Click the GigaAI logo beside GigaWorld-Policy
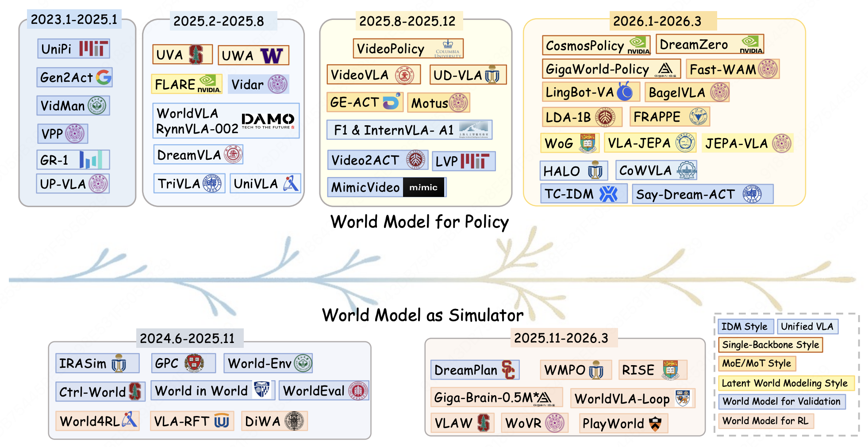The width and height of the screenshot is (868, 447). tap(666, 69)
